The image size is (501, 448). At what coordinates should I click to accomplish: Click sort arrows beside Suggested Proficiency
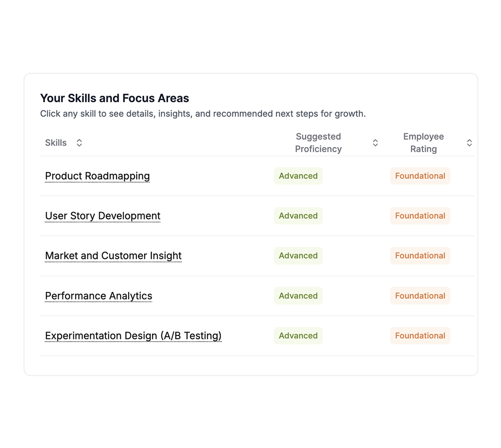(375, 143)
